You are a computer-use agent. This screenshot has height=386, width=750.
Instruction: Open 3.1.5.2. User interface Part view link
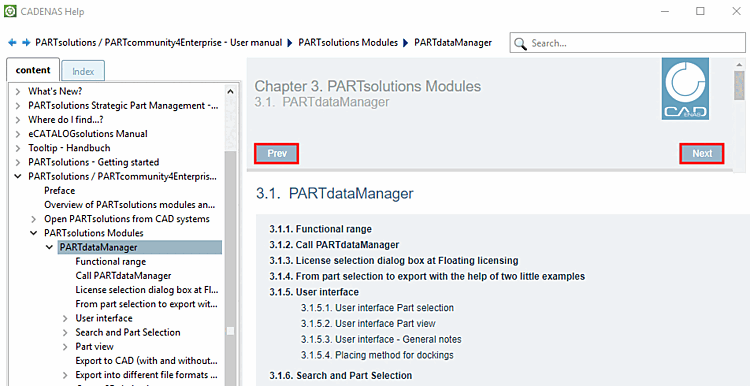coord(368,323)
